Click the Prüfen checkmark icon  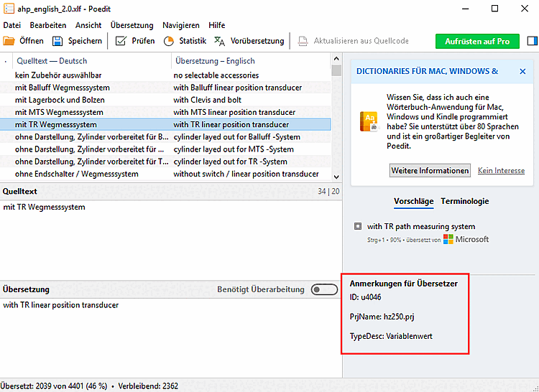[x=121, y=41]
